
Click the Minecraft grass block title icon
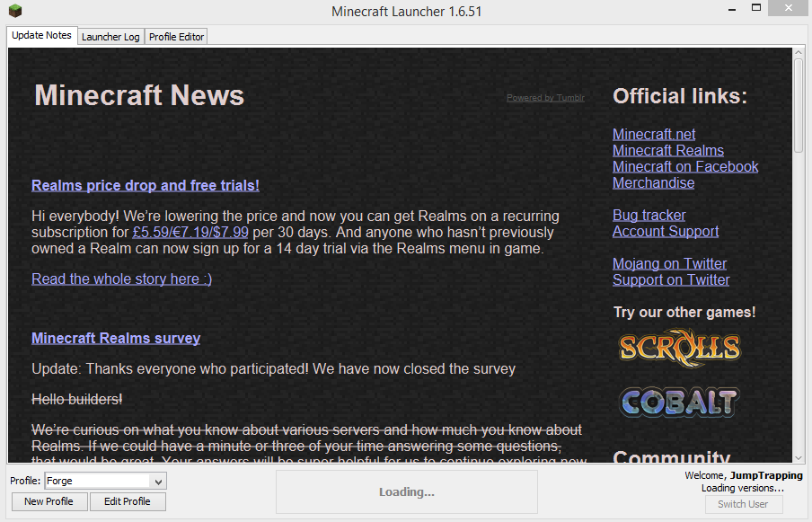point(15,11)
